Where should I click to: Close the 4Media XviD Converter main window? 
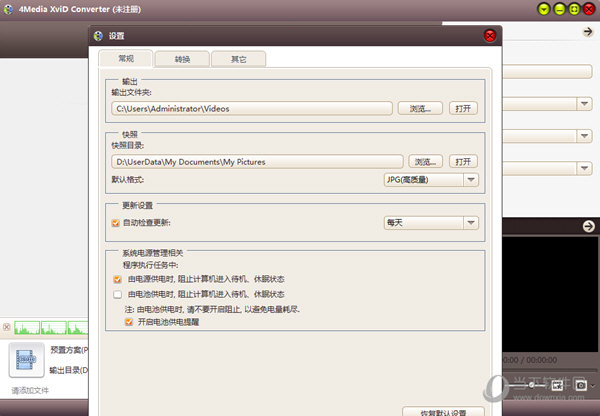click(x=589, y=9)
